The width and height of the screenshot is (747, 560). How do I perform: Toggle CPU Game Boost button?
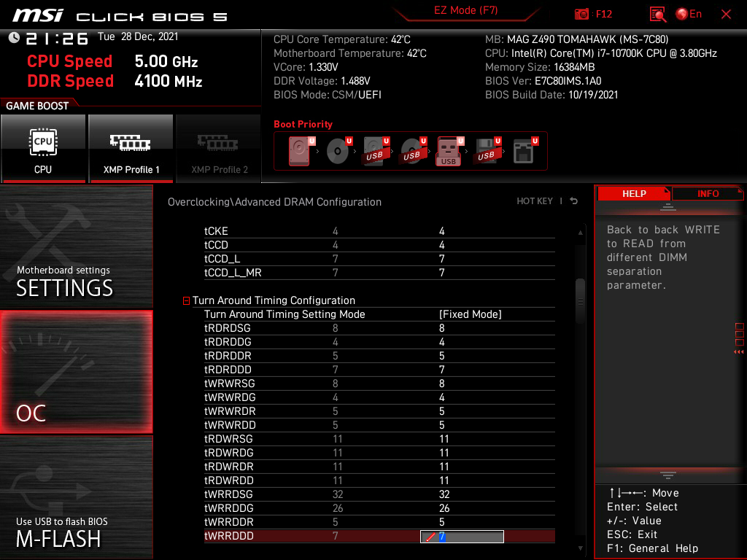point(43,148)
